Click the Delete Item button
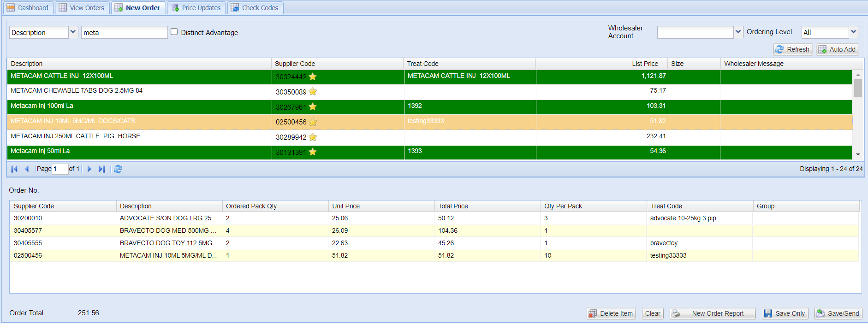Viewport: 868px width, 324px height. [611, 313]
